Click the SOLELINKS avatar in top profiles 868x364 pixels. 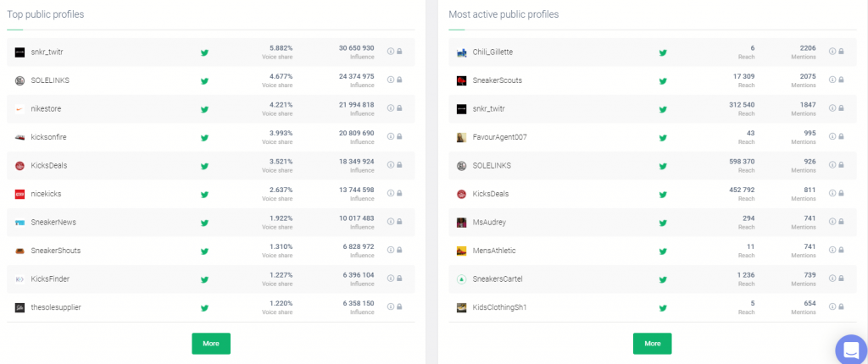tap(19, 80)
